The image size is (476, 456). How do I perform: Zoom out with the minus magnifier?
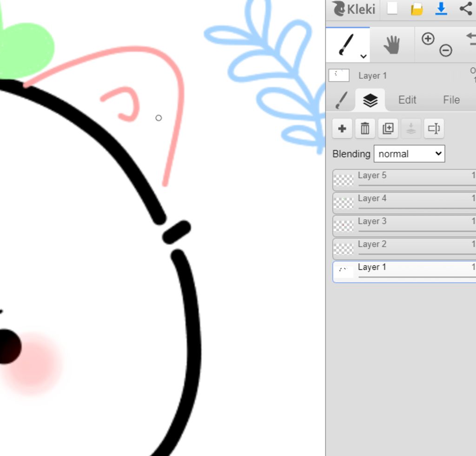pyautogui.click(x=446, y=50)
